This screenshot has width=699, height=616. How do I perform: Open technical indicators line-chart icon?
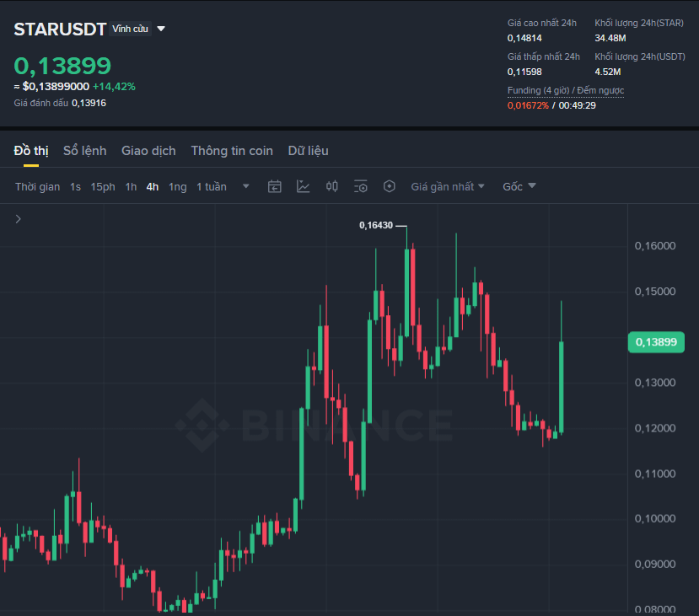click(304, 186)
